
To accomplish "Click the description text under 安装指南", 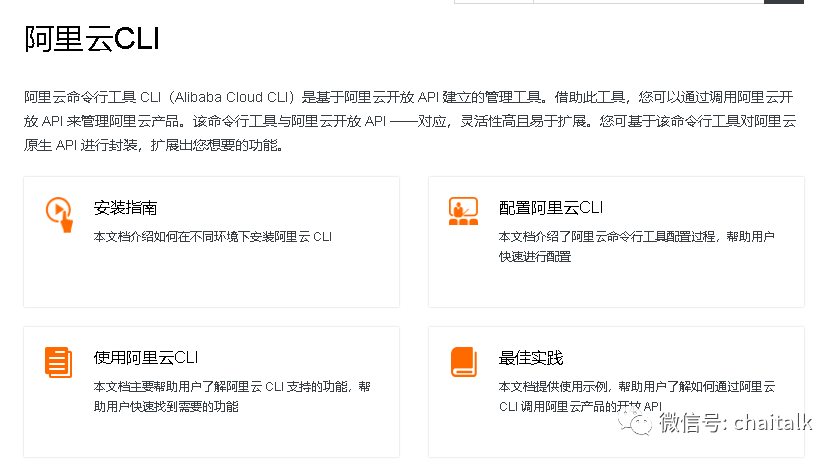I will 213,237.
